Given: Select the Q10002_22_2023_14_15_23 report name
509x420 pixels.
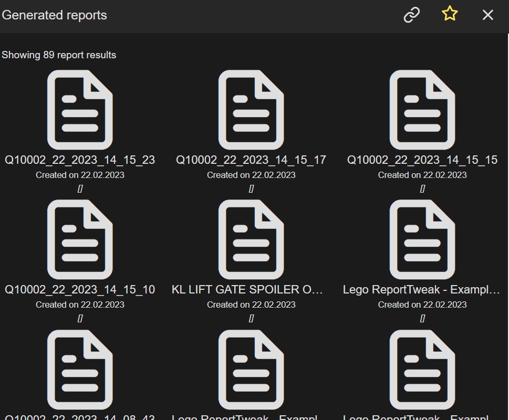Looking at the screenshot, I should click(79, 160).
